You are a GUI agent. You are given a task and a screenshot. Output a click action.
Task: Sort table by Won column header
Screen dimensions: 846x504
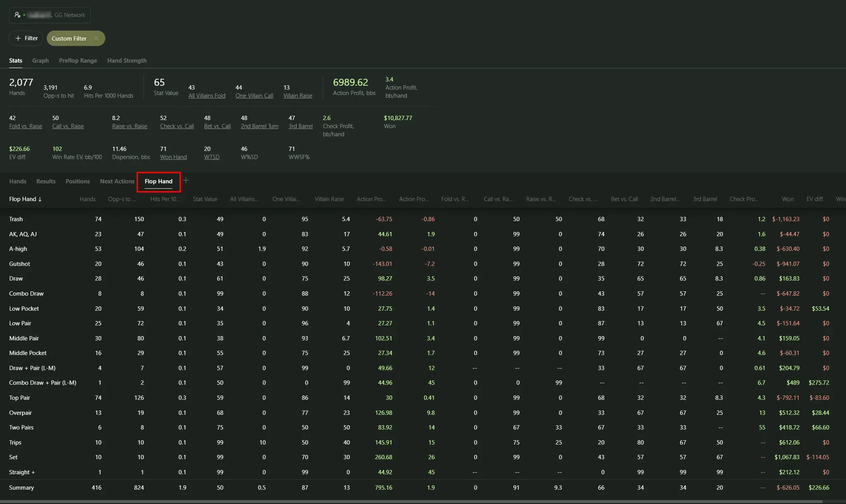[787, 199]
